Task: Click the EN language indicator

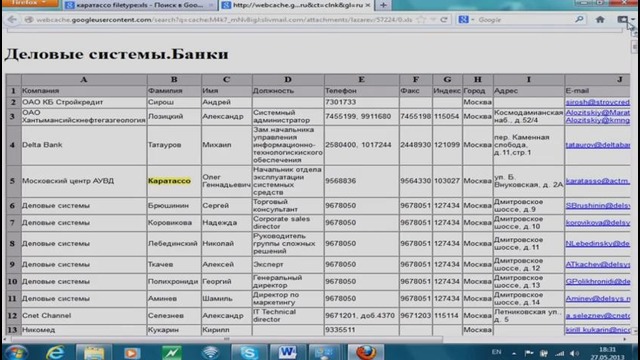Action: [496, 352]
